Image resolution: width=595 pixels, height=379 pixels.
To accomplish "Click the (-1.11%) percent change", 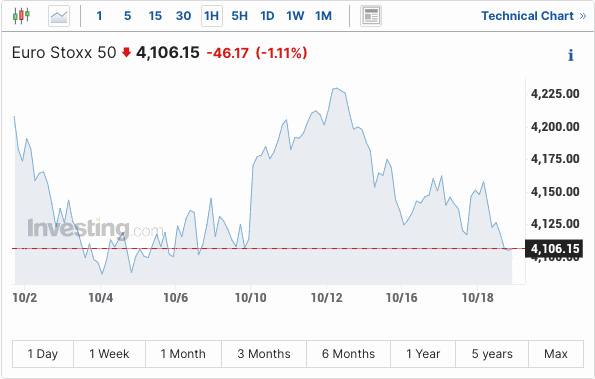I will [281, 53].
